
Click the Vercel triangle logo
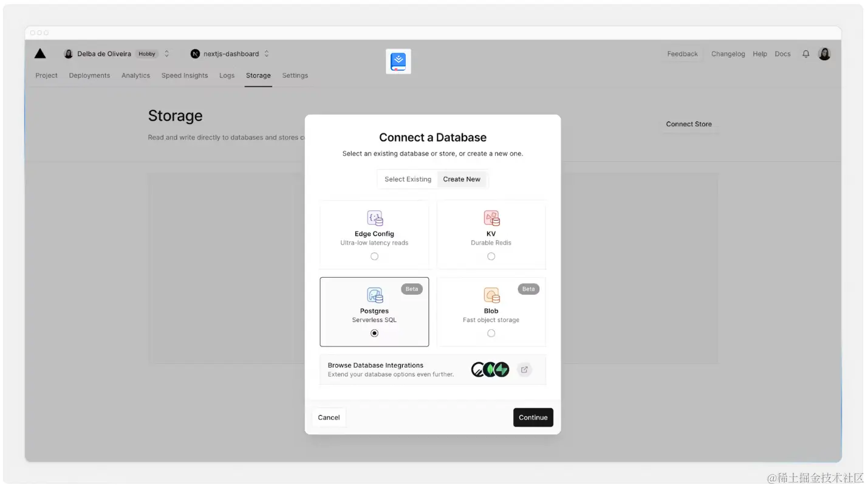[40, 53]
